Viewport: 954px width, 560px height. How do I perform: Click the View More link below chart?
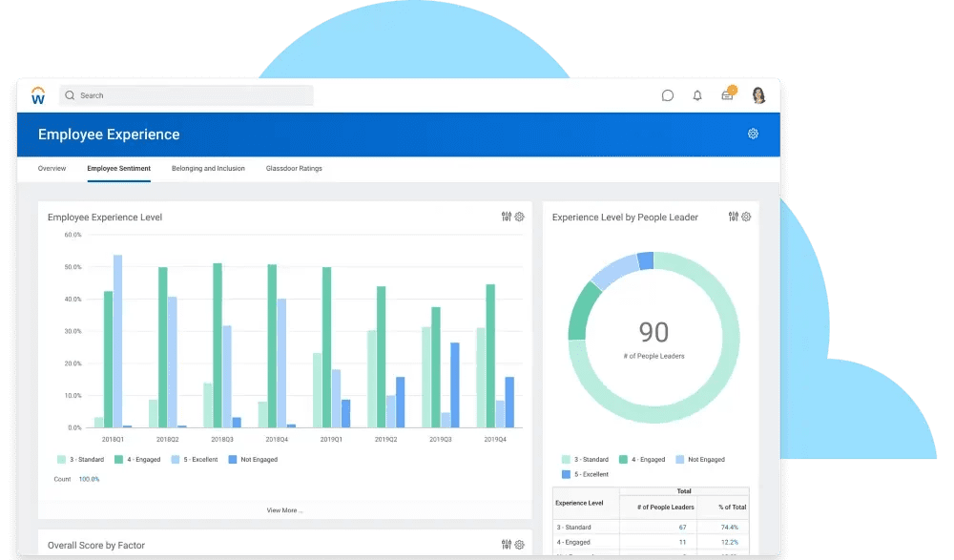click(284, 510)
